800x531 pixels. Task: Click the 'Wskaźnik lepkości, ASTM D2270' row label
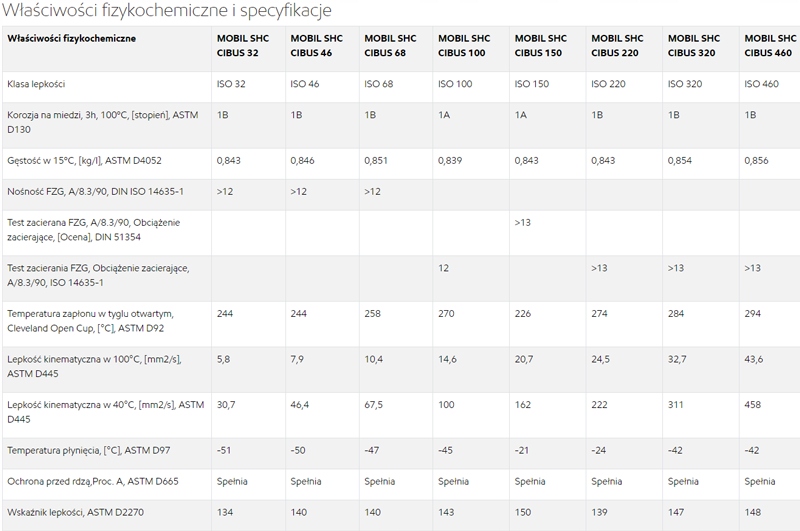click(78, 512)
